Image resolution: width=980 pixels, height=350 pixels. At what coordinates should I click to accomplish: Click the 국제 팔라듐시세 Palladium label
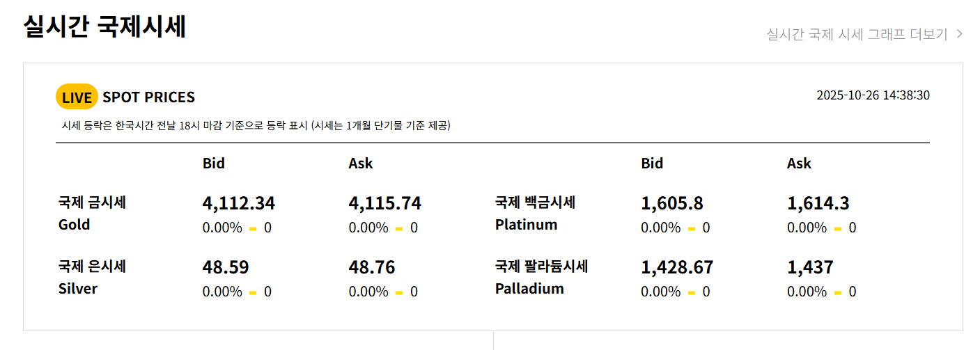pyautogui.click(x=542, y=278)
